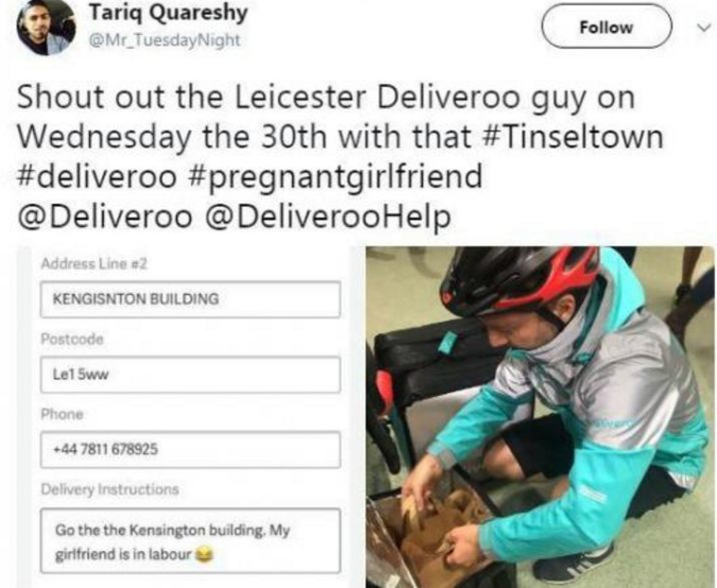Image resolution: width=717 pixels, height=588 pixels.
Task: Click the Follow button
Action: (x=606, y=26)
